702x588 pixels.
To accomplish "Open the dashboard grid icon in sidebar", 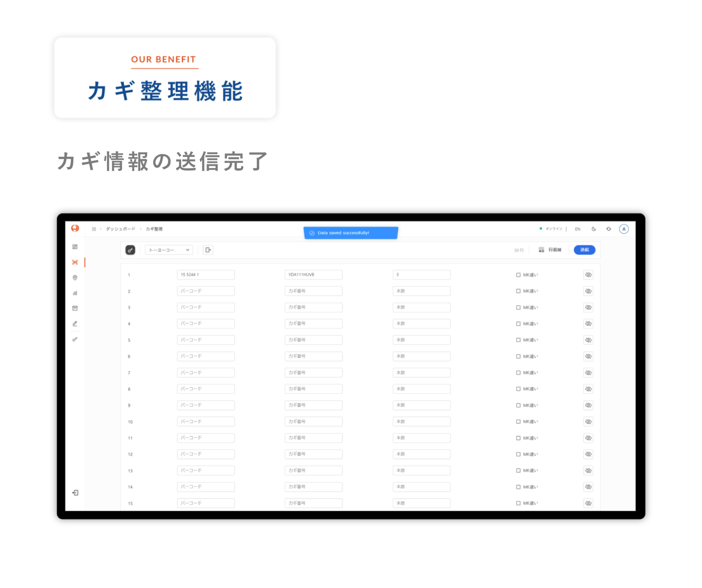I will (75, 247).
